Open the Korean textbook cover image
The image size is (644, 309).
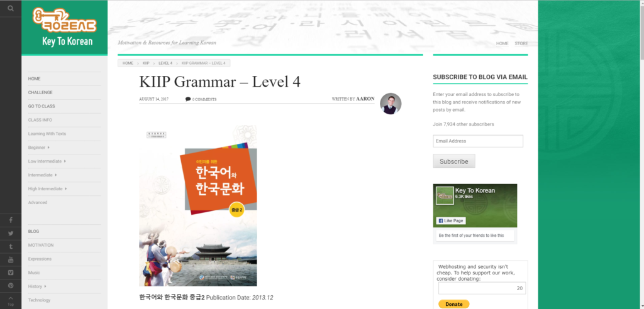click(x=198, y=205)
